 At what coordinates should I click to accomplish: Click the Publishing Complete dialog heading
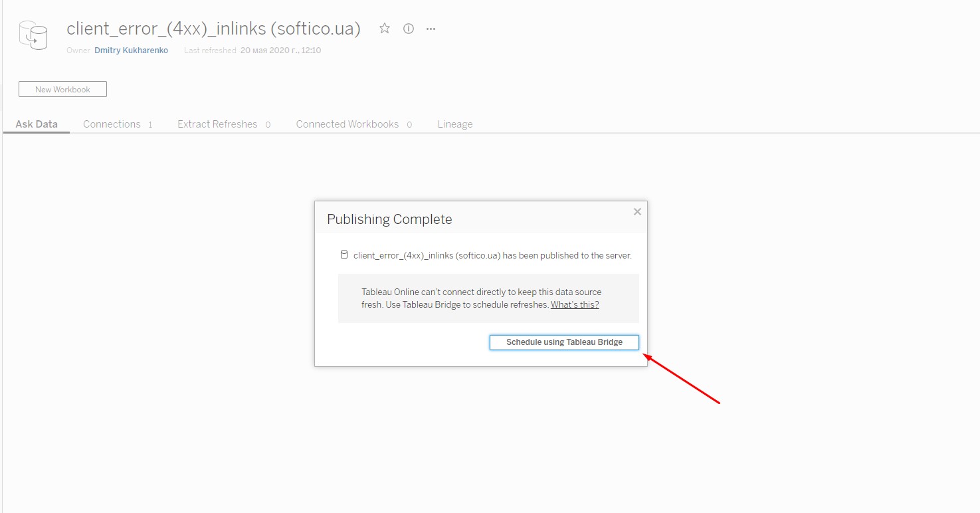389,220
